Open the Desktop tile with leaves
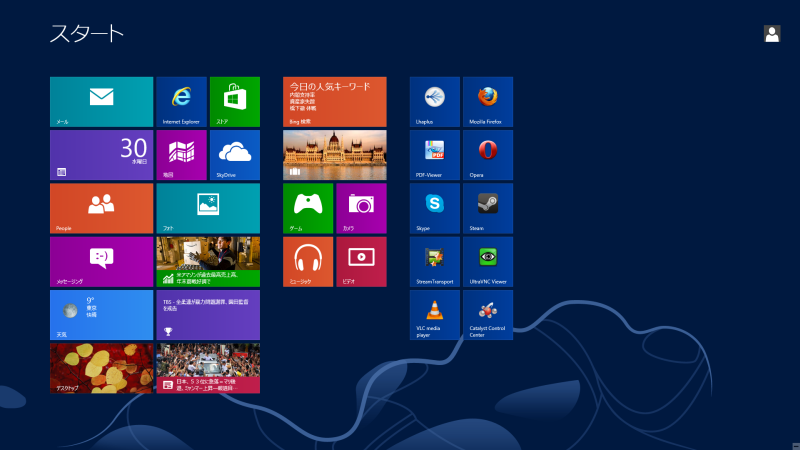Image resolution: width=800 pixels, height=450 pixels. pos(102,368)
